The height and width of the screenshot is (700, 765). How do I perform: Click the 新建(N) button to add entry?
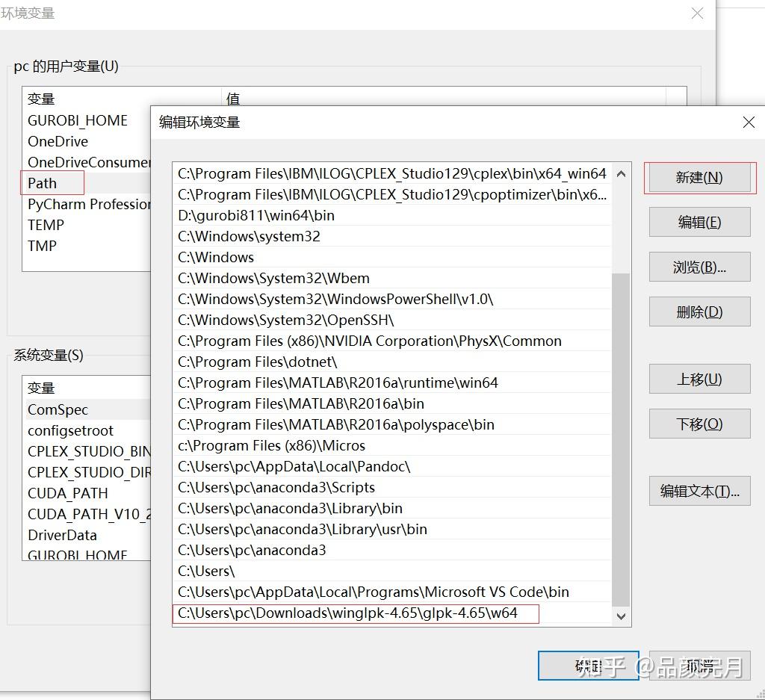(x=699, y=178)
